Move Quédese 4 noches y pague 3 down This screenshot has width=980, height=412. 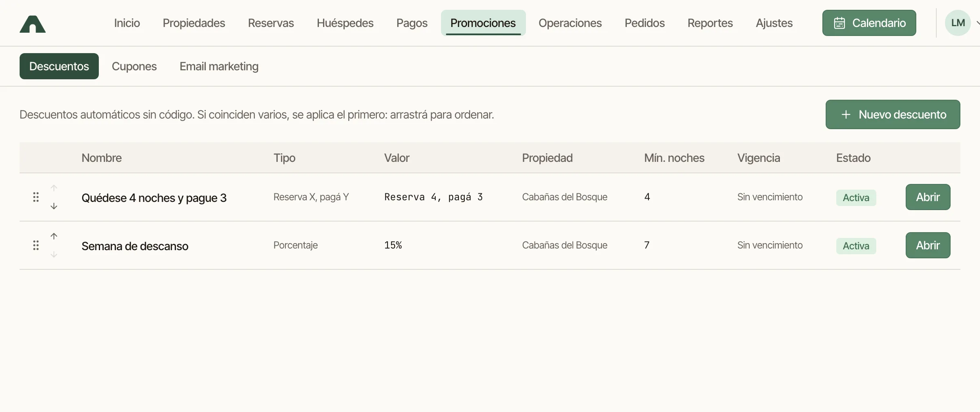click(x=54, y=206)
